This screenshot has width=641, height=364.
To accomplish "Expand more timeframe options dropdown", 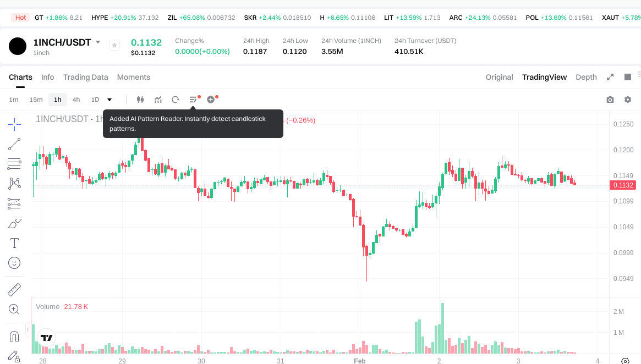I will click(x=109, y=100).
